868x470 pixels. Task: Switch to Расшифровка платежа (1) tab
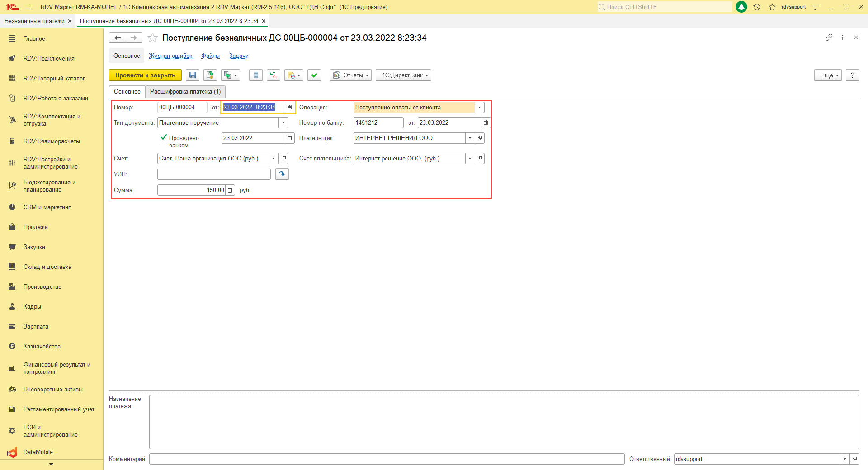185,92
